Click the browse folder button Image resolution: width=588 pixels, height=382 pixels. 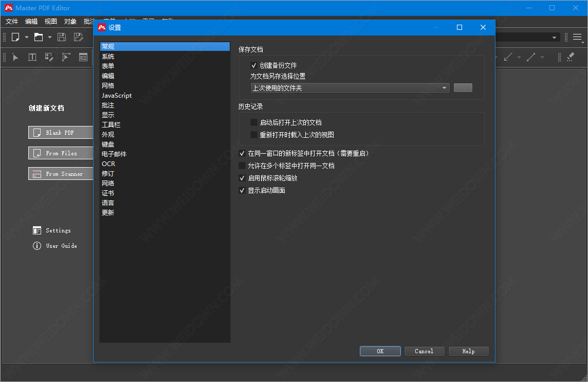463,88
